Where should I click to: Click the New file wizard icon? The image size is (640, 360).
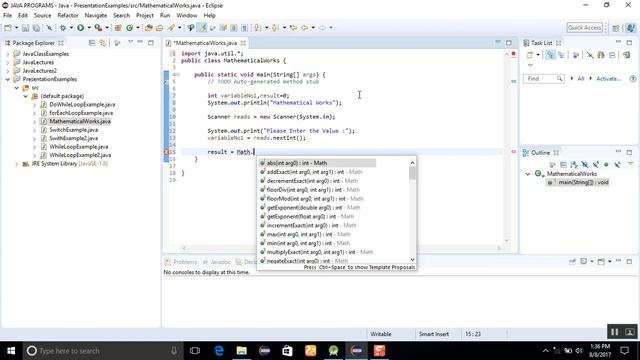8,28
